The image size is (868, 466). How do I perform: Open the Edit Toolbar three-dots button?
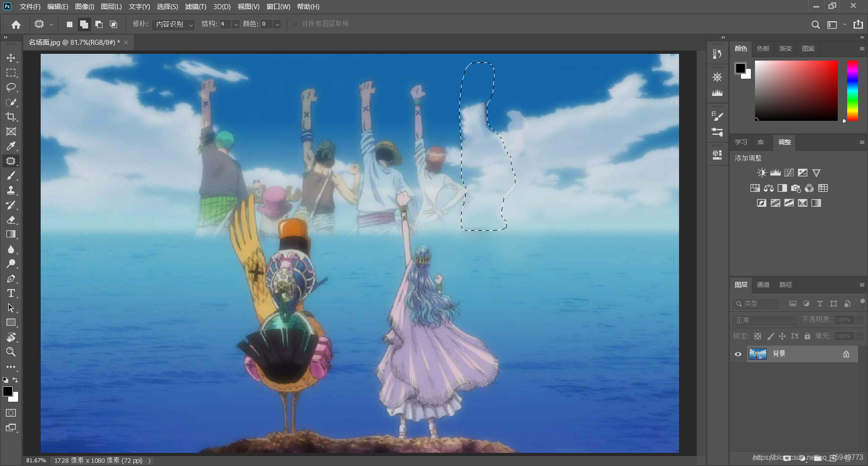coord(11,367)
